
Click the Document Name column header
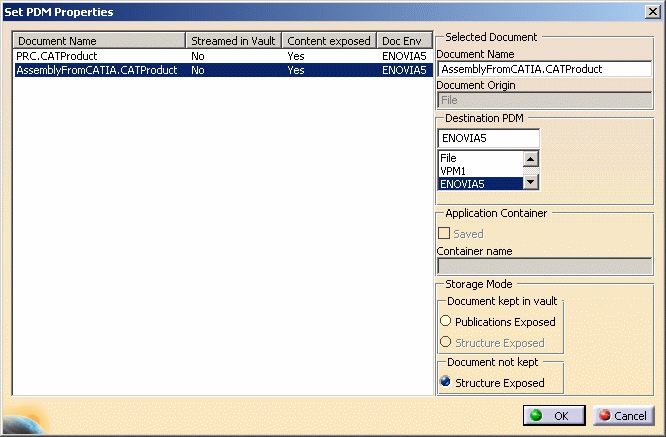pos(100,41)
